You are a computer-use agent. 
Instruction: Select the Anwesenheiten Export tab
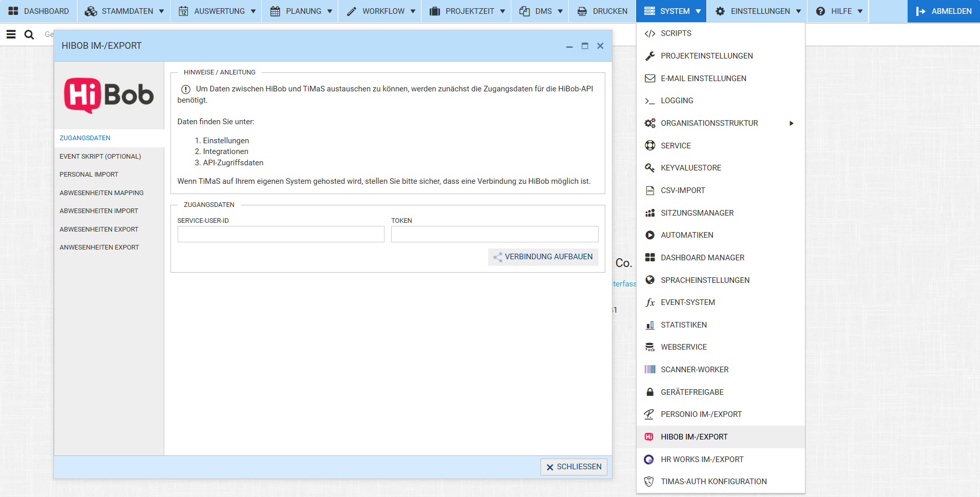click(x=109, y=247)
